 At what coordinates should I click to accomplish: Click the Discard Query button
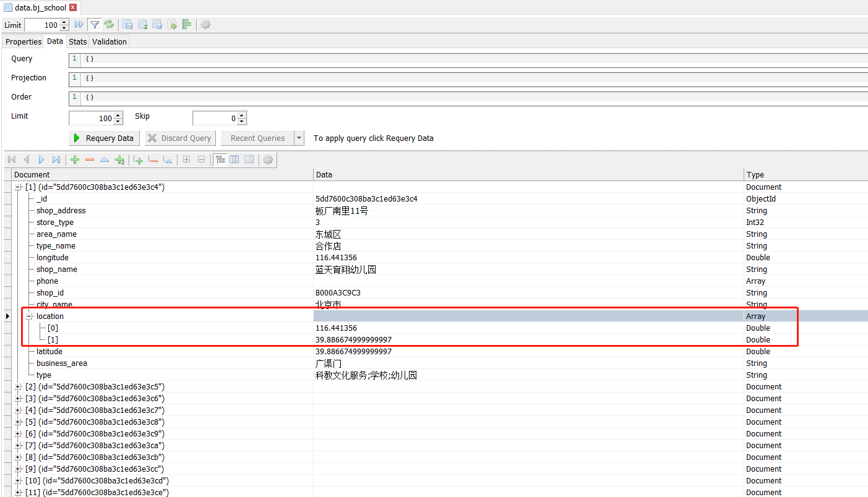click(180, 138)
